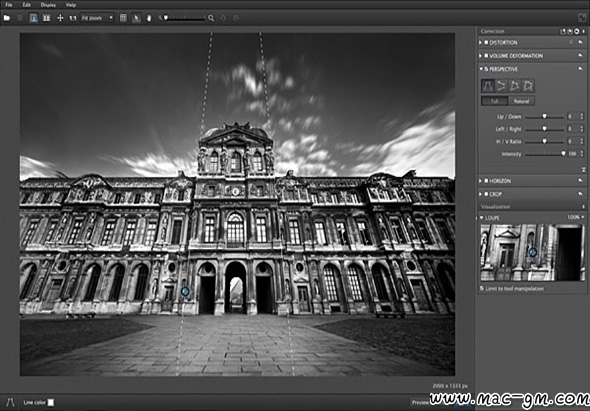Toggle Limit to tool manipulation checkbox
The height and width of the screenshot is (411, 590).
[x=482, y=289]
